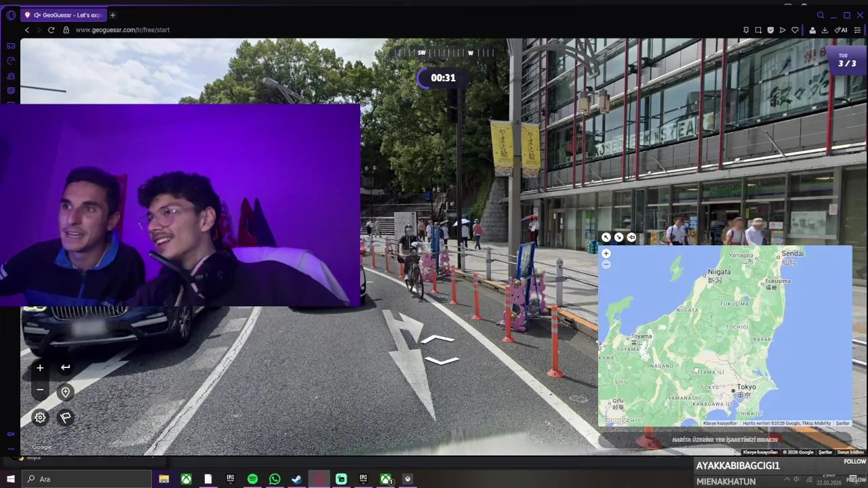This screenshot has height=488, width=868.
Task: Move backward using lower street arrow
Action: point(442,361)
